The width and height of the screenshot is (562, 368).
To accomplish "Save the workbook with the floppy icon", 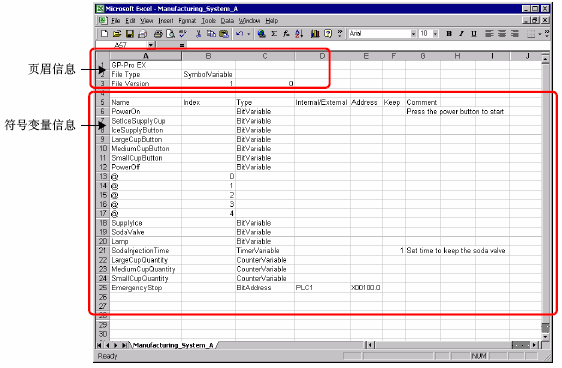I will [130, 34].
